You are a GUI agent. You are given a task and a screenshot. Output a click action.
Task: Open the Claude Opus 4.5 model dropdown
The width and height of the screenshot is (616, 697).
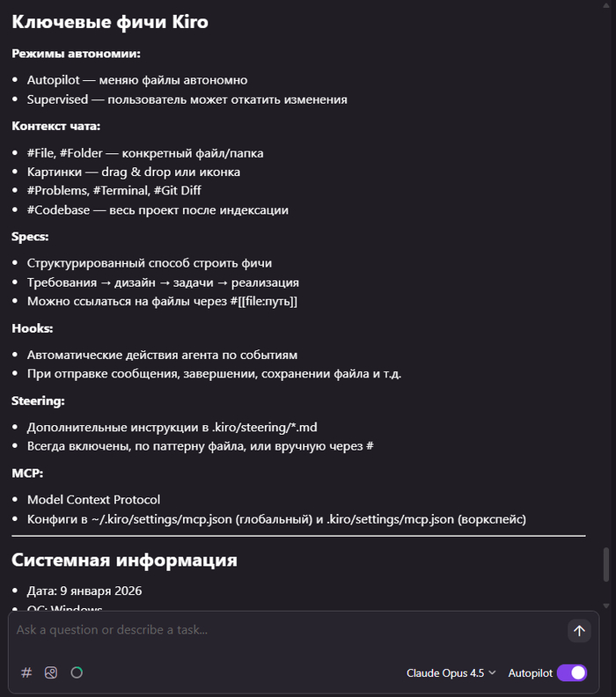point(451,673)
